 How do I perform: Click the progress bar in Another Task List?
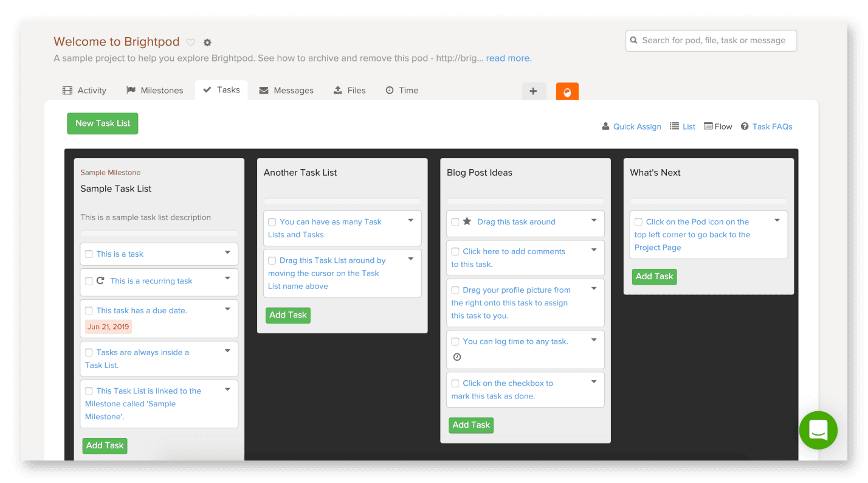pos(342,201)
